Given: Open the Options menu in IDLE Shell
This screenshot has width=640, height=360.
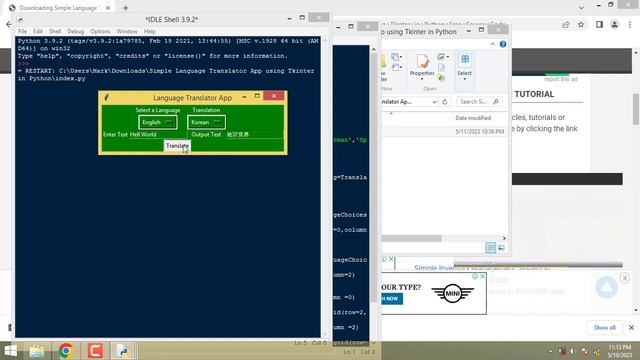Looking at the screenshot, I should coord(100,31).
